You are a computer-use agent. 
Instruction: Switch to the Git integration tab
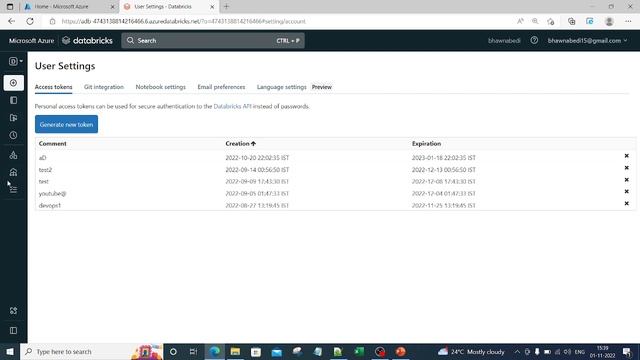(104, 87)
